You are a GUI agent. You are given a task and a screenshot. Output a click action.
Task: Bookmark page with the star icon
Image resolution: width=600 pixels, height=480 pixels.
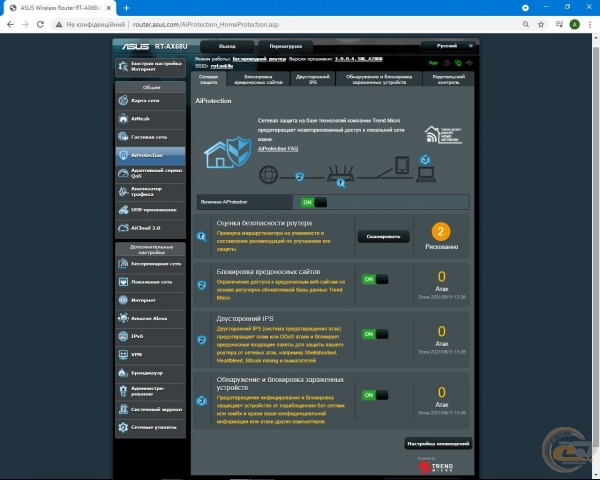coord(541,24)
